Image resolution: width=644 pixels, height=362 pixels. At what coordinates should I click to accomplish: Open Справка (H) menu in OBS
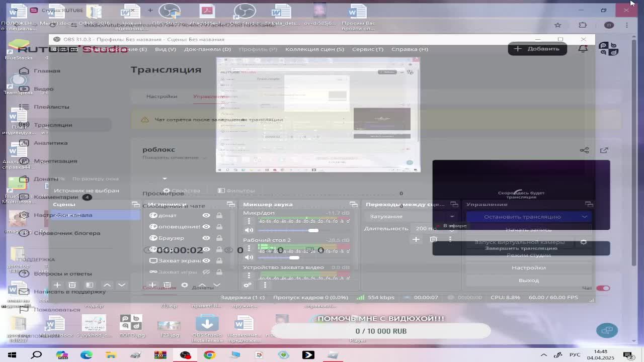pos(410,49)
